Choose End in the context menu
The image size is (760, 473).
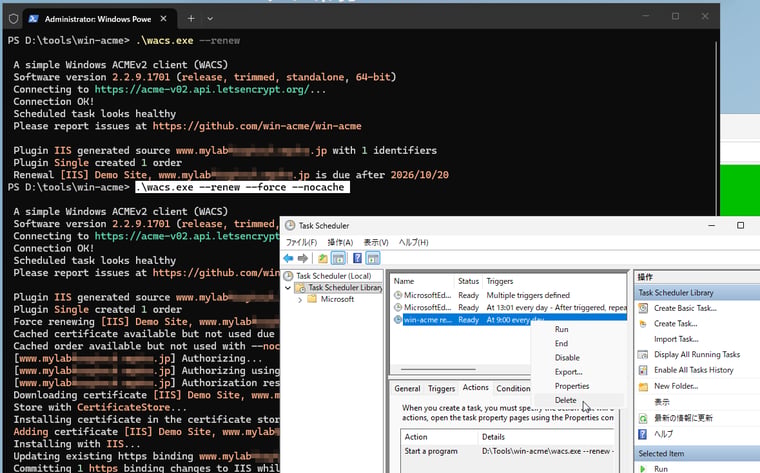coord(561,343)
